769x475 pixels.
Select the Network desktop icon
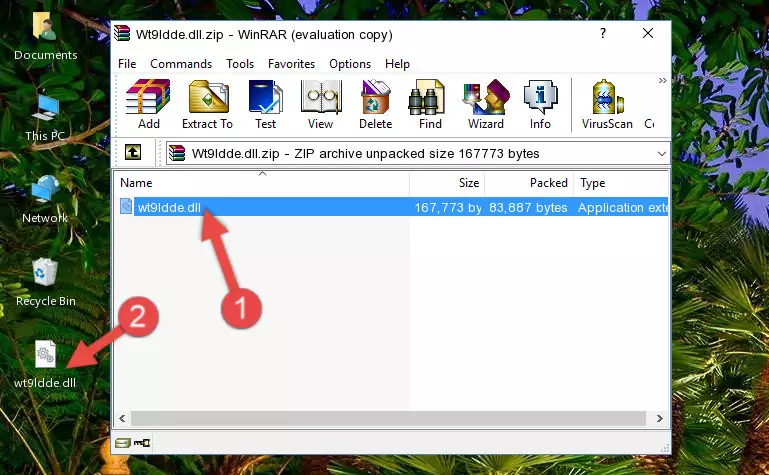coord(45,200)
